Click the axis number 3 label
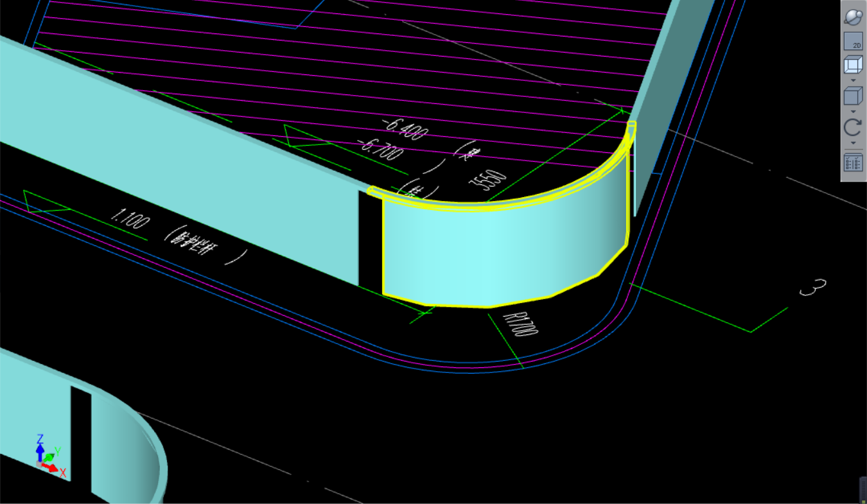This screenshot has width=867, height=504. pyautogui.click(x=813, y=288)
